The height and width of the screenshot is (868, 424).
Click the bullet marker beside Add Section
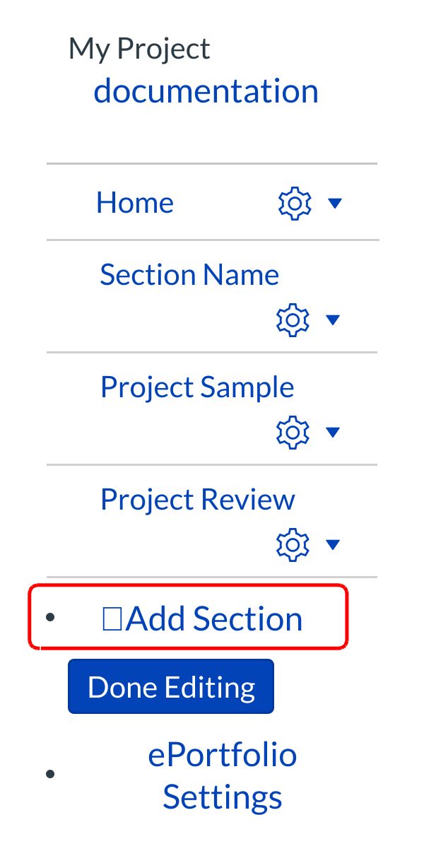point(49,617)
